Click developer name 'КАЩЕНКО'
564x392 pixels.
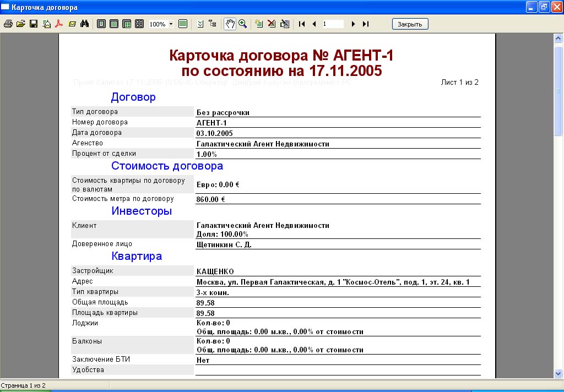215,272
